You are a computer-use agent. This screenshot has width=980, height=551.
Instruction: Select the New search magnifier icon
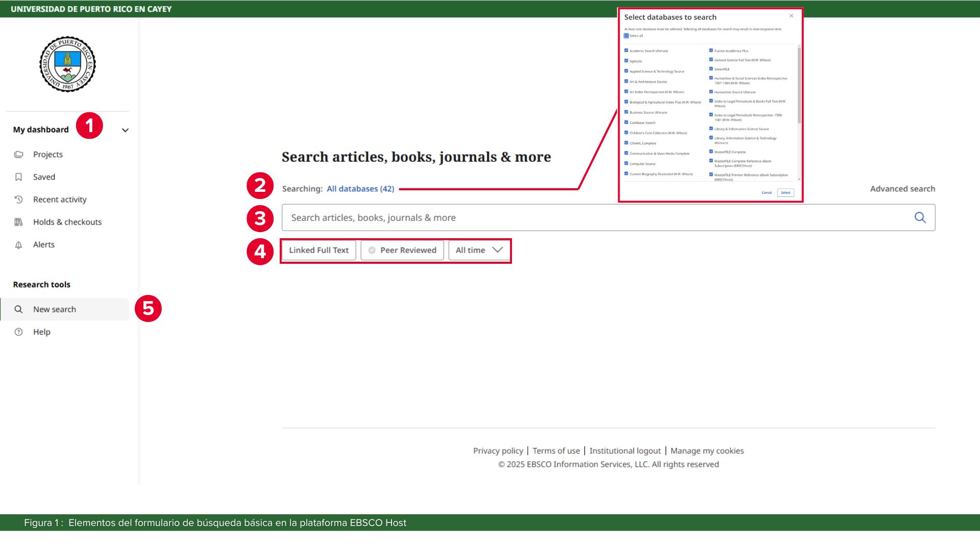click(19, 309)
